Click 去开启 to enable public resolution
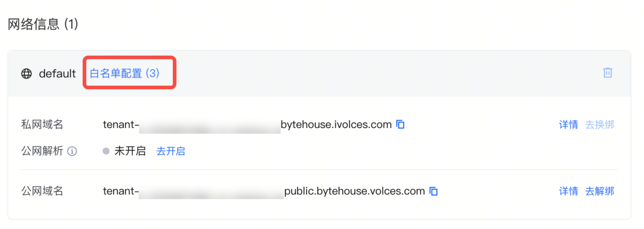Screen dimensions: 644x229 (171, 151)
